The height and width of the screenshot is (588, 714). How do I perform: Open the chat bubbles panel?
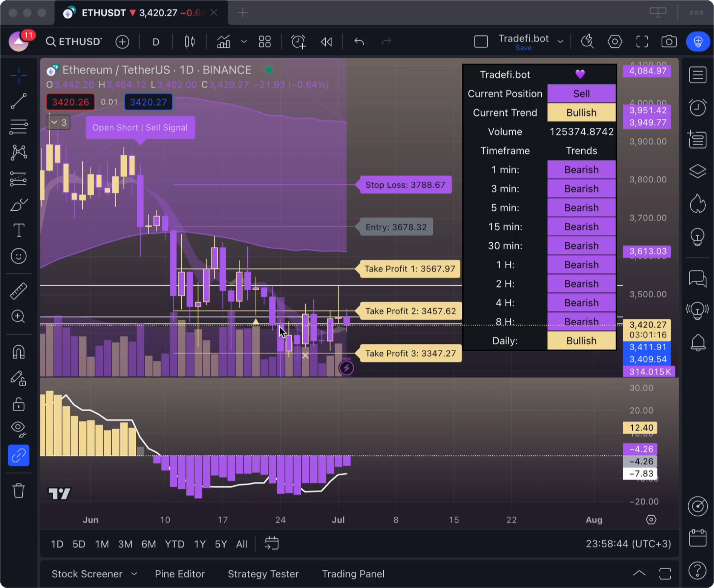coord(697,279)
